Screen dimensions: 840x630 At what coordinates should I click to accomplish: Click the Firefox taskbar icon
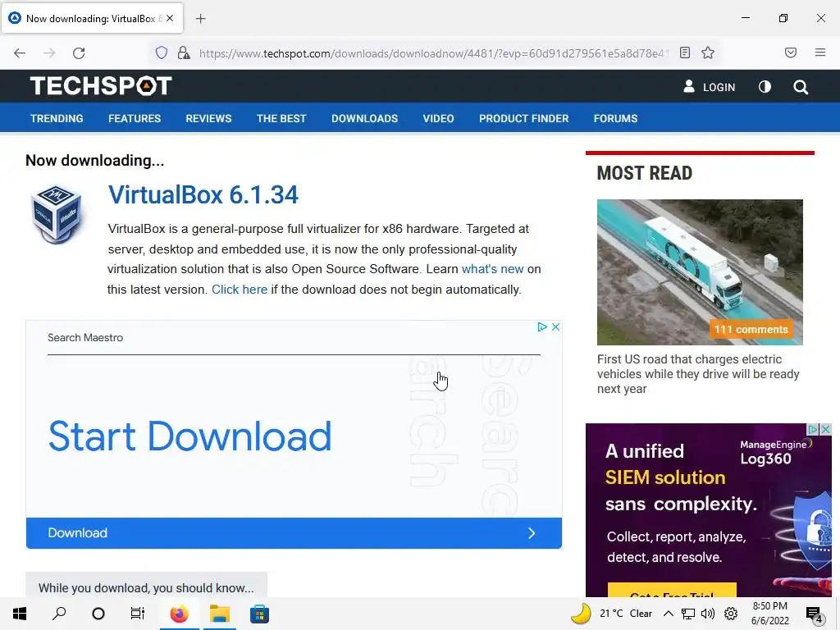[x=180, y=614]
